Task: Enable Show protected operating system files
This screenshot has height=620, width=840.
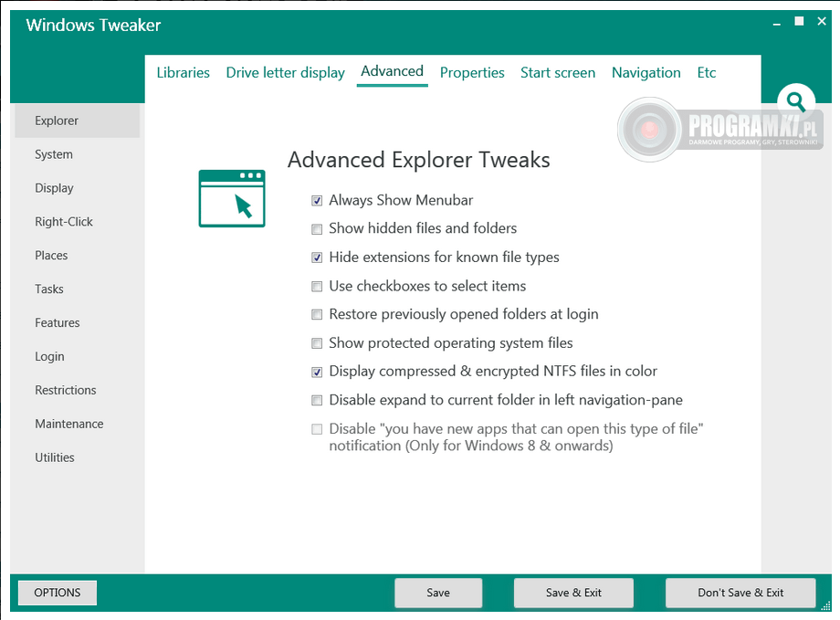Action: [317, 343]
